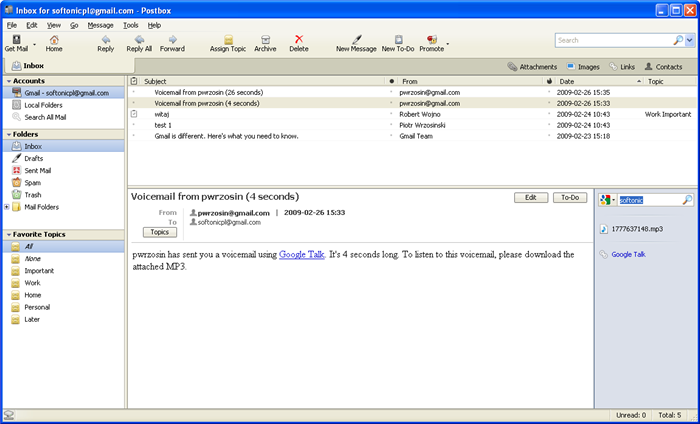Collapse the Folders section
The height and width of the screenshot is (424, 700).
(8, 134)
